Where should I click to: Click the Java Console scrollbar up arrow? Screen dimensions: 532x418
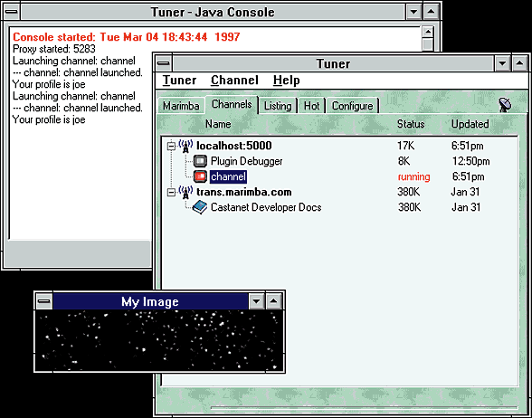[x=428, y=33]
